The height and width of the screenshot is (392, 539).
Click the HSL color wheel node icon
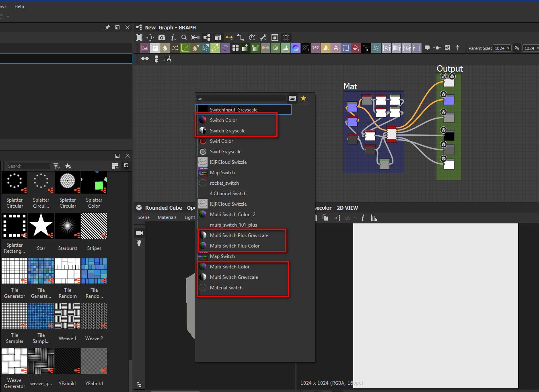pos(296,48)
